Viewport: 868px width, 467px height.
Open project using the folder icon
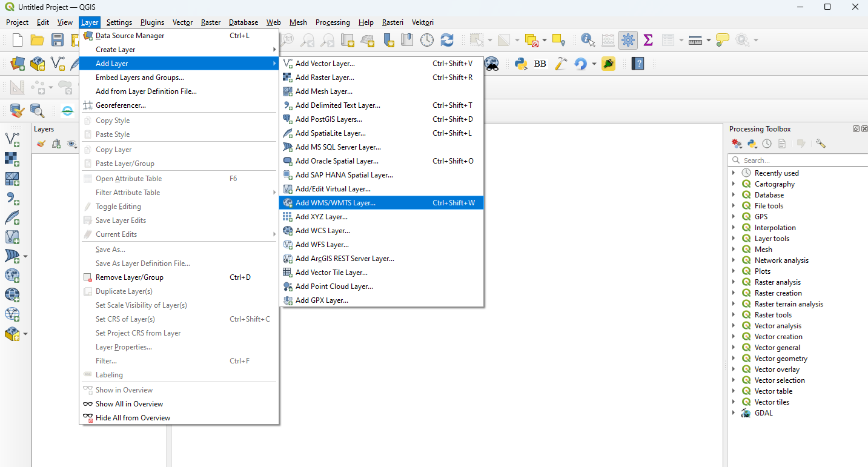pos(38,40)
